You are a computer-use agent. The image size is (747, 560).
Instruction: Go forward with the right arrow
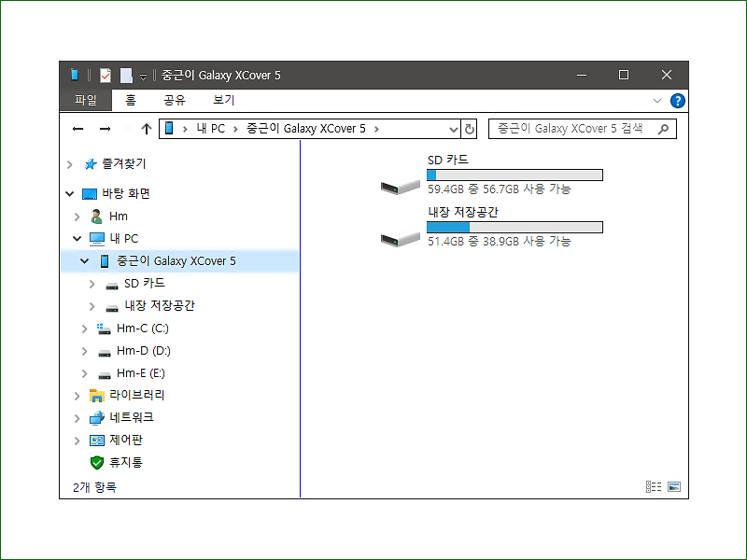[105, 129]
